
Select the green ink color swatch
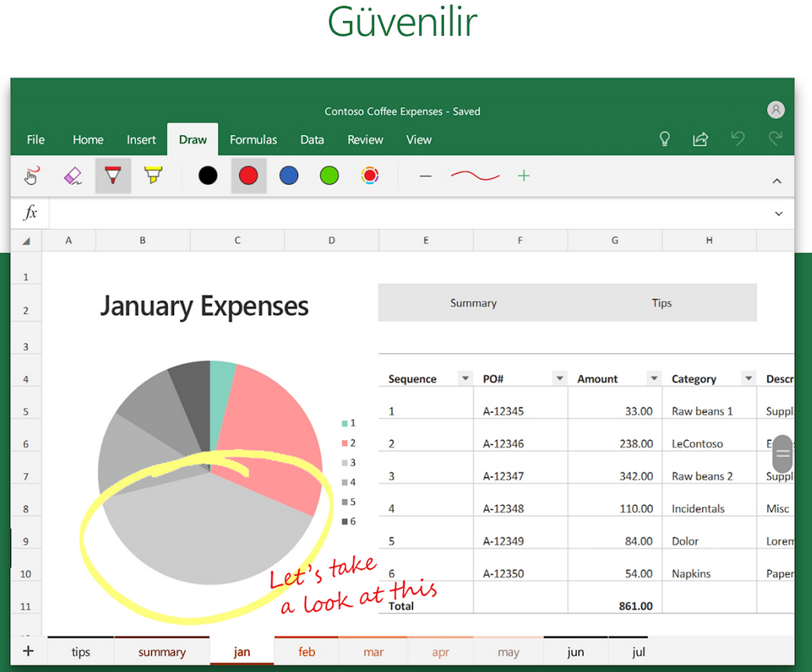329,175
